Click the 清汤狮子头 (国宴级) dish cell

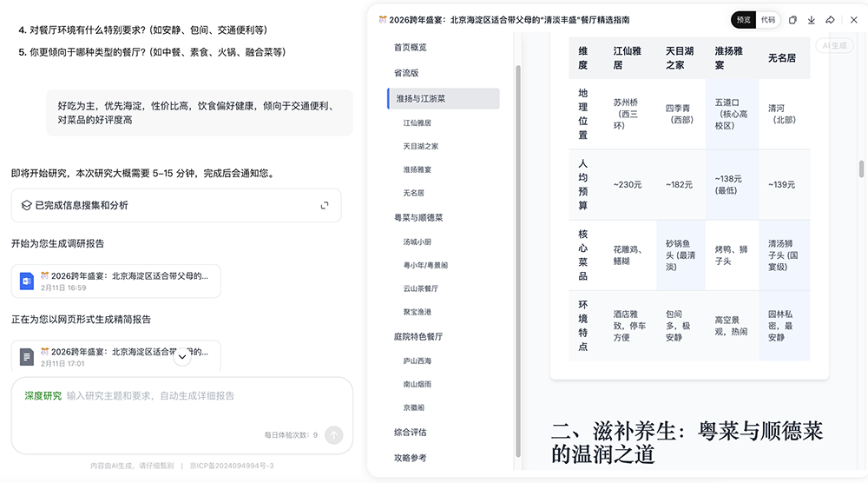coord(783,255)
